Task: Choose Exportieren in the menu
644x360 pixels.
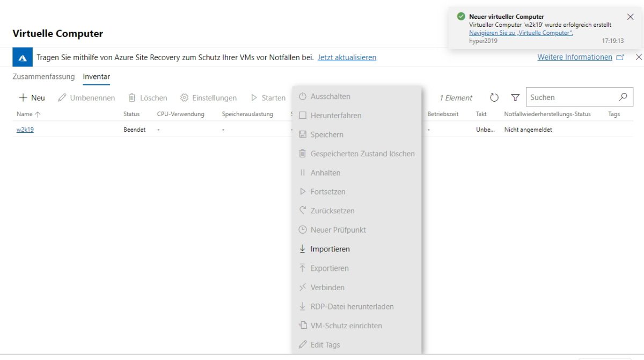Action: (x=329, y=268)
